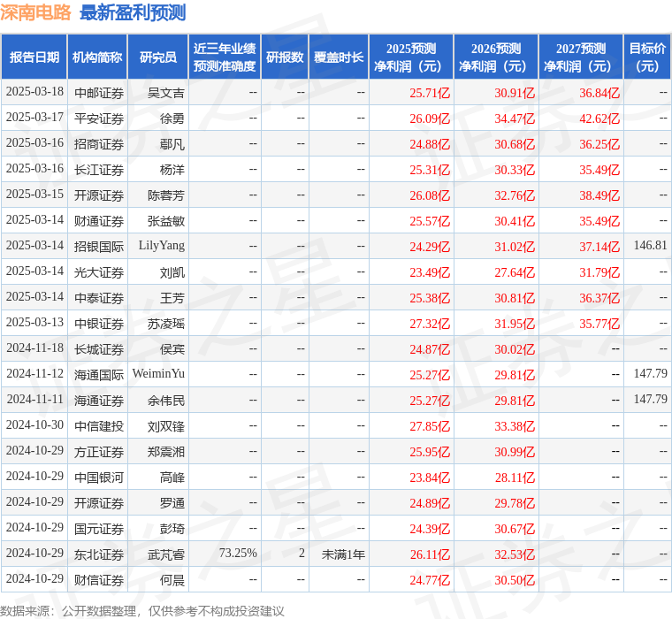672x619 pixels.
Task: Select the 目标价 column header
Action: (647, 57)
